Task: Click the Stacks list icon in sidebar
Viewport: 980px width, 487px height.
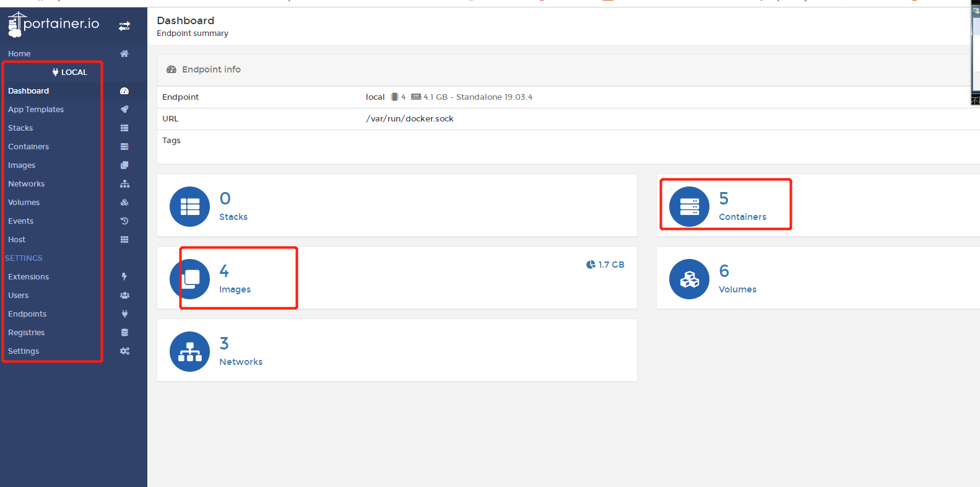Action: click(x=124, y=128)
